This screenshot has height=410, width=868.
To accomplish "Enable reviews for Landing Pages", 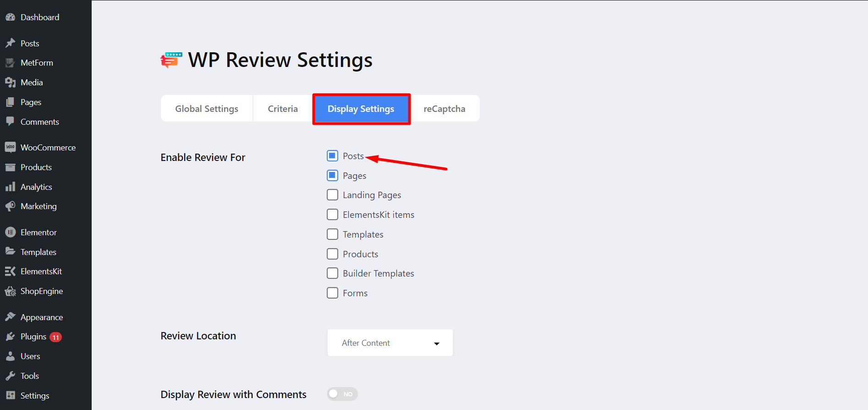I will (x=332, y=195).
